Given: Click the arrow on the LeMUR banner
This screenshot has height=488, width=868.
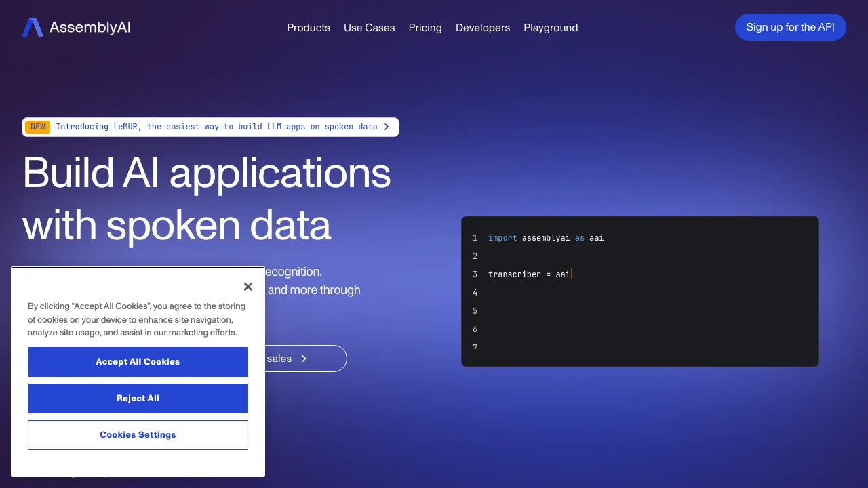Looking at the screenshot, I should point(387,127).
